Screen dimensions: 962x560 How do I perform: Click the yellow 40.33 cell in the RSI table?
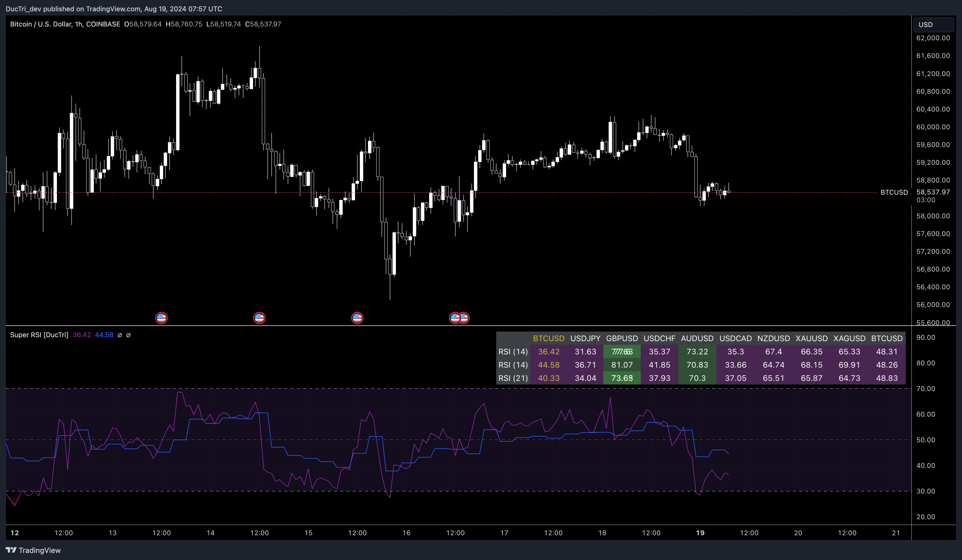click(x=549, y=378)
